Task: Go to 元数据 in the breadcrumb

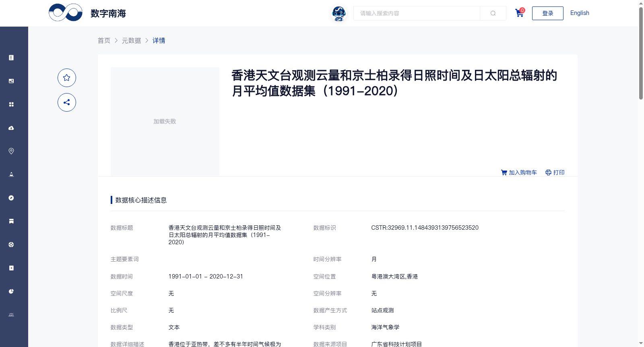Action: tap(131, 41)
